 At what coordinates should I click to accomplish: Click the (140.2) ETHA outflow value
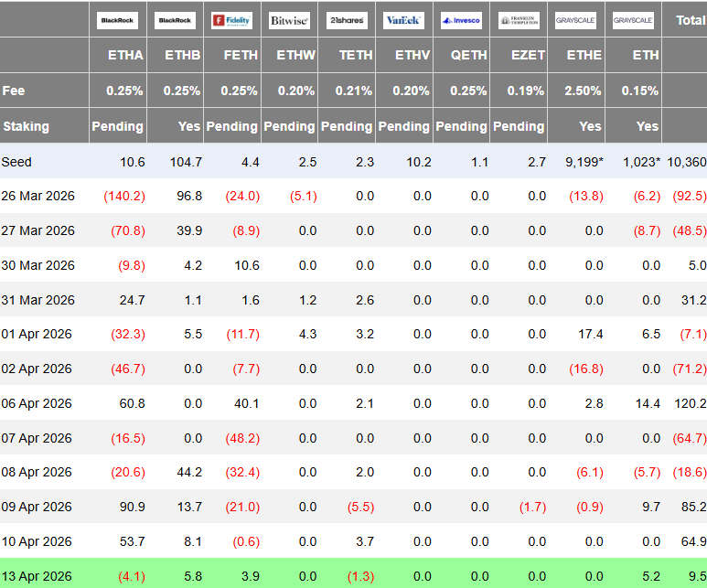pyautogui.click(x=124, y=196)
